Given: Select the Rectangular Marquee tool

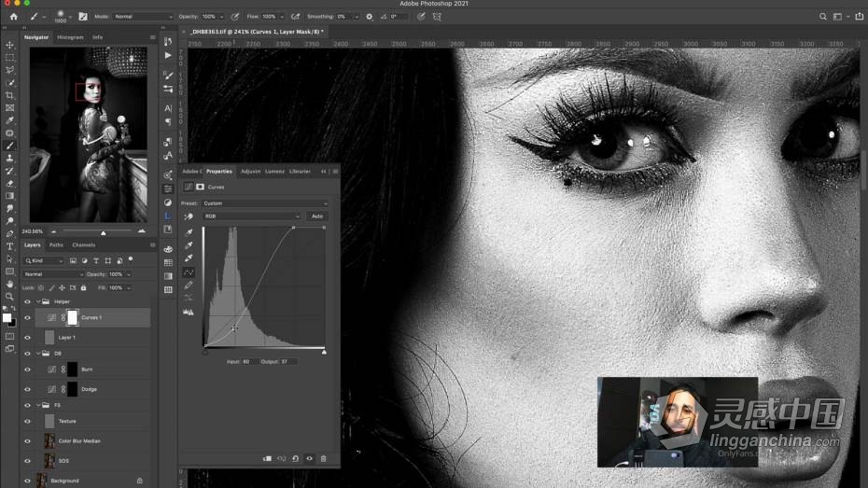Looking at the screenshot, I should (9, 58).
